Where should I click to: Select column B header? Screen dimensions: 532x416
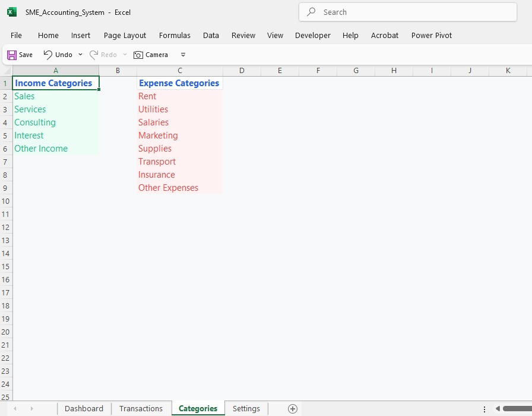118,71
